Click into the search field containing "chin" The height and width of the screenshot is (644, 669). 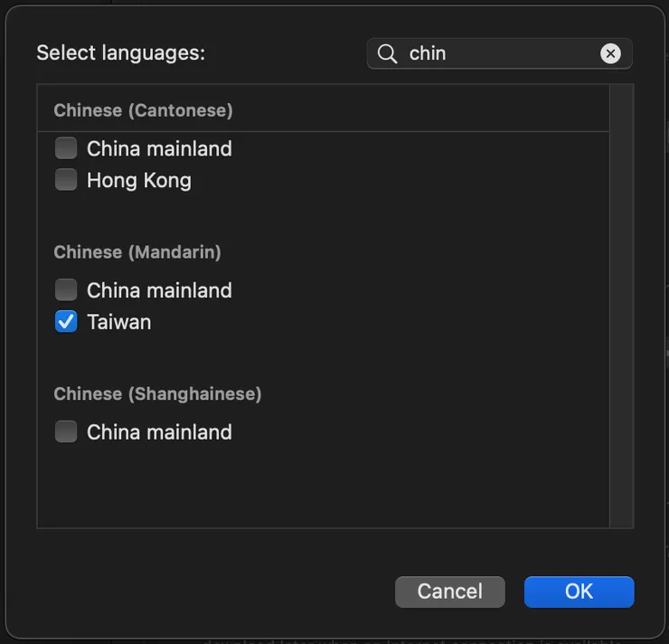coord(497,53)
